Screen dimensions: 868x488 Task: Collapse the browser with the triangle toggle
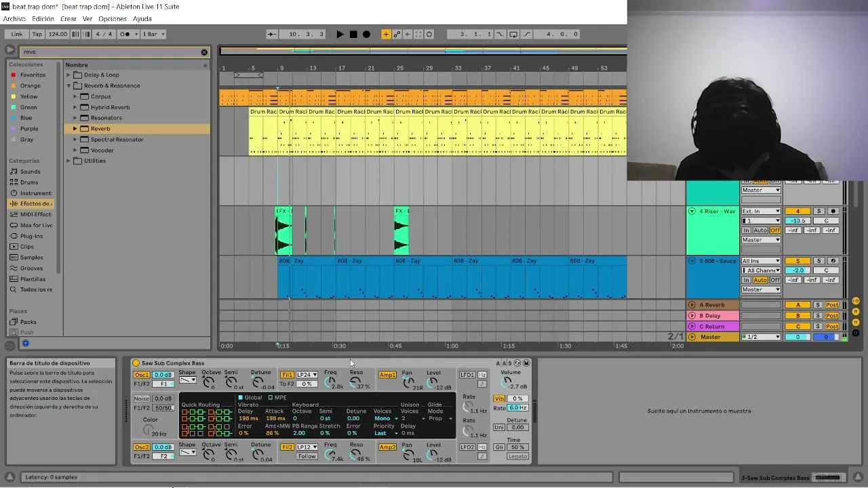point(9,50)
